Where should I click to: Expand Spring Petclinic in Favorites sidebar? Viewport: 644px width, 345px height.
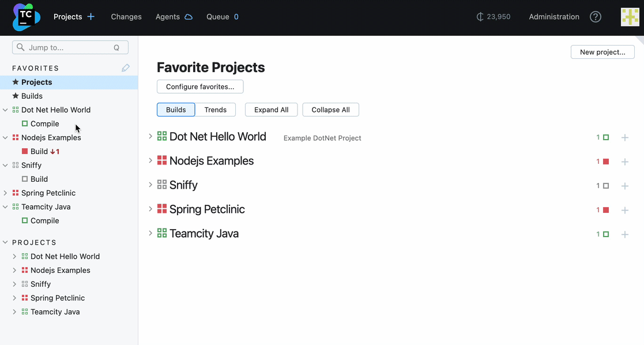click(x=5, y=193)
